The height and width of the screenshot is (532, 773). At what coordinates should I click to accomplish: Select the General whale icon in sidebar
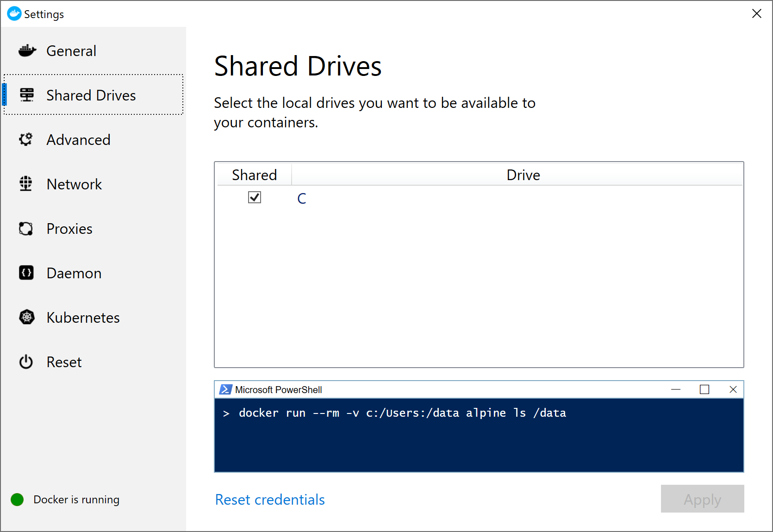[x=27, y=50]
